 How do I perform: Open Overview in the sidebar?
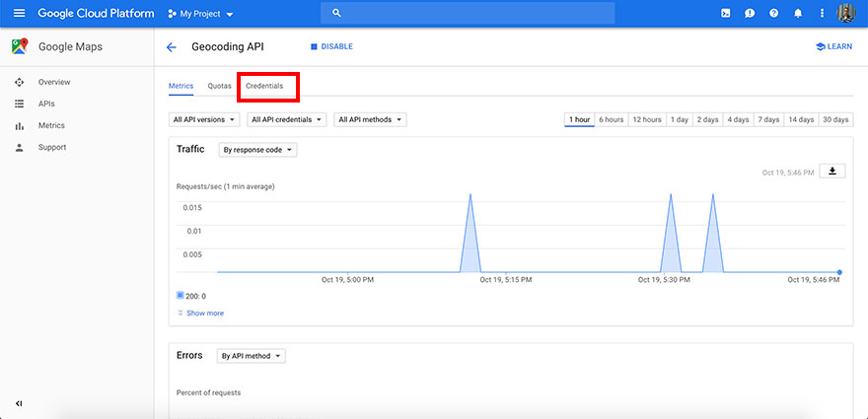(x=54, y=82)
